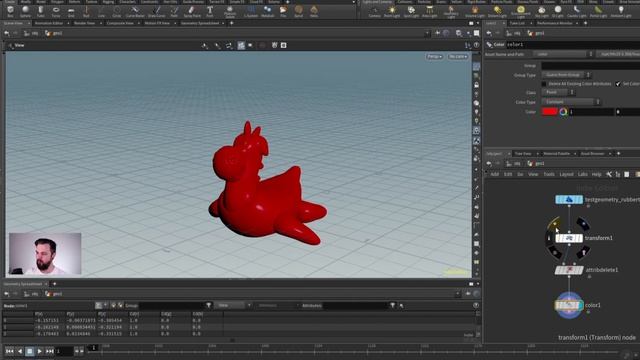Viewport: 640px width, 360px height.
Task: Open the network editor Add menu
Action: [494, 174]
